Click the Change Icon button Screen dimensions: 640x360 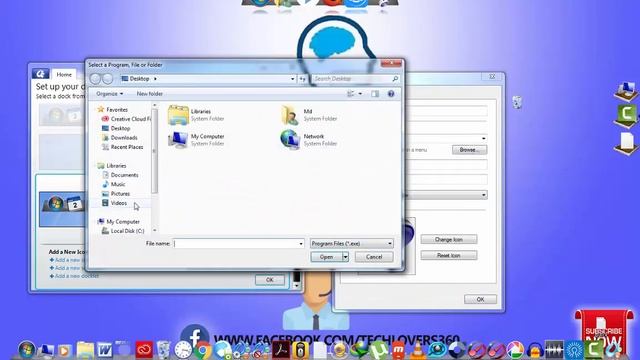tap(449, 239)
